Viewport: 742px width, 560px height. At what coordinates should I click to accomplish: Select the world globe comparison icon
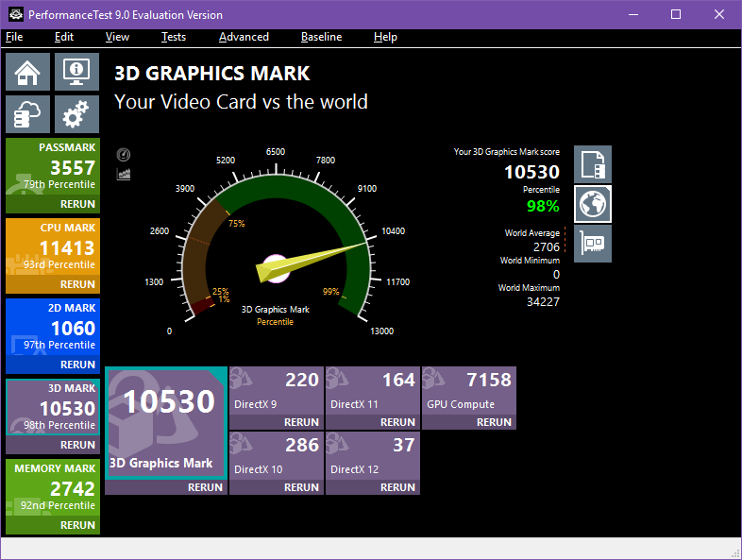click(593, 204)
